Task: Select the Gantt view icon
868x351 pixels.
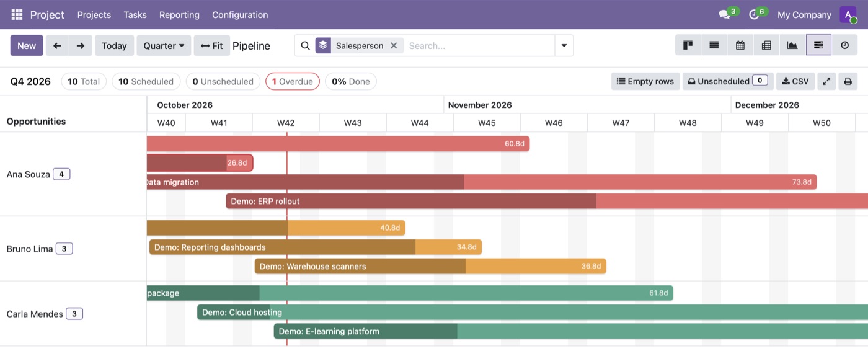Action: tap(818, 45)
